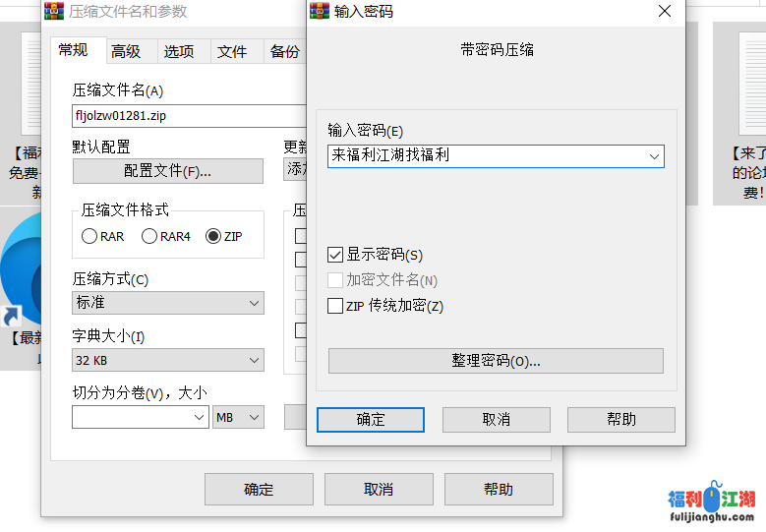
Task: Select the RAR format radio button
Action: point(89,236)
